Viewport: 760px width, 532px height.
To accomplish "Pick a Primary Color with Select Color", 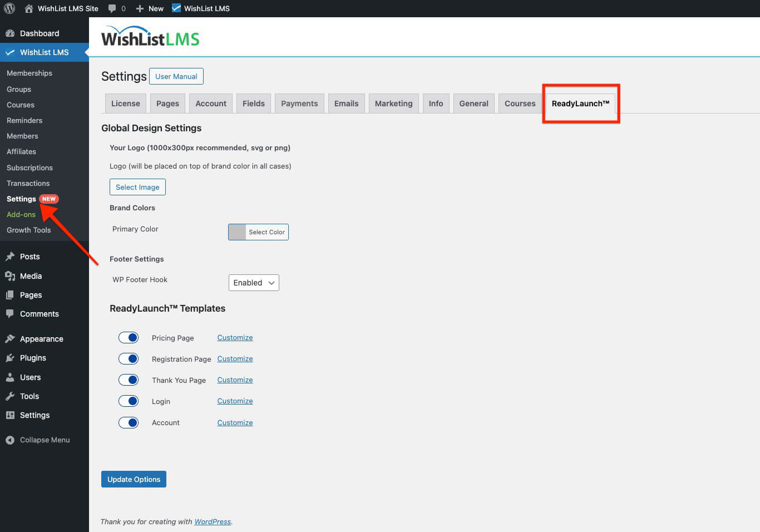I will click(258, 232).
